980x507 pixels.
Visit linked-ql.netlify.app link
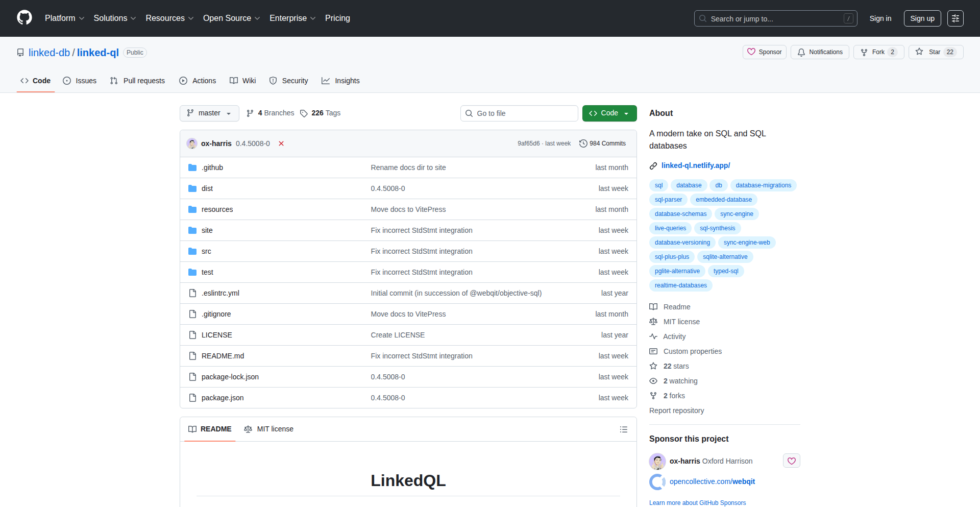(696, 165)
